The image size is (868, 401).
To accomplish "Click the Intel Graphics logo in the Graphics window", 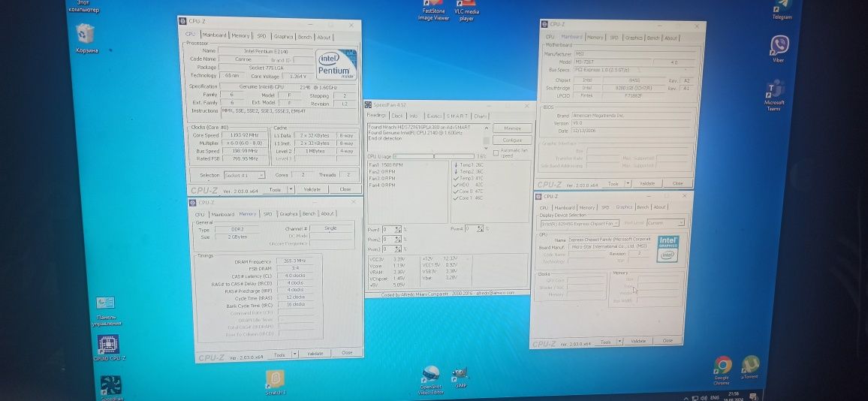I will click(x=668, y=248).
